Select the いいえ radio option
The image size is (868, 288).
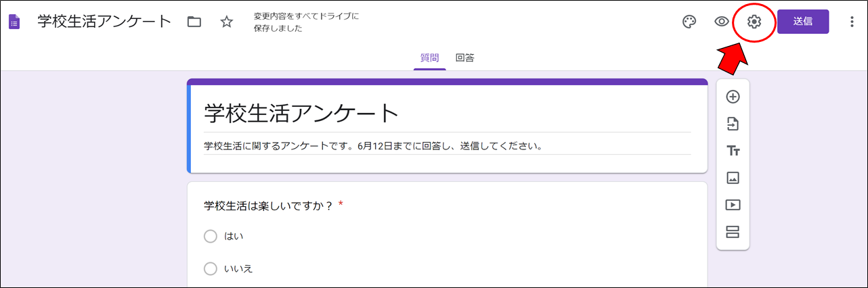[211, 268]
